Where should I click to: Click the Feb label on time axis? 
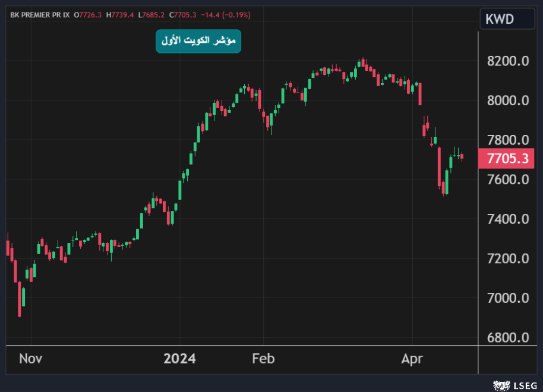pos(263,359)
